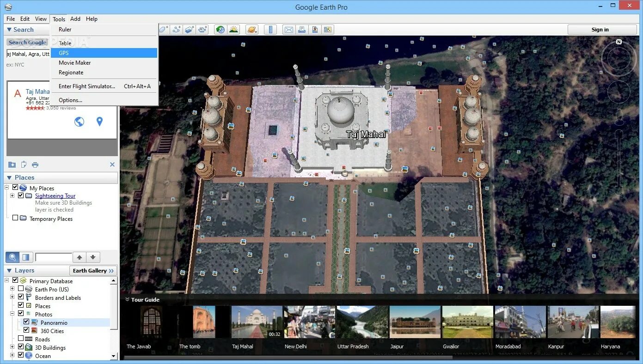643x364 pixels.
Task: Click the move joystick navigation ring
Action: [619, 91]
